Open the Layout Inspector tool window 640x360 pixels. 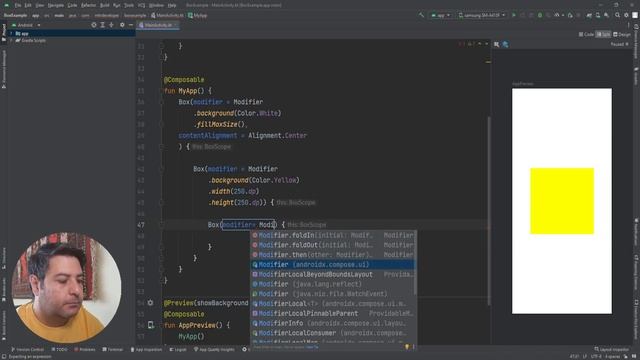[612, 349]
